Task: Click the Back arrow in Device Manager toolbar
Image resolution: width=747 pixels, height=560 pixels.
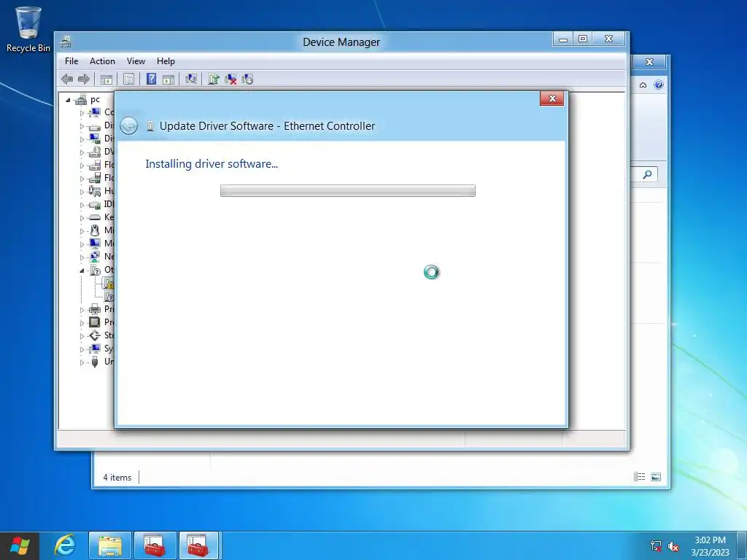Action: click(x=67, y=79)
